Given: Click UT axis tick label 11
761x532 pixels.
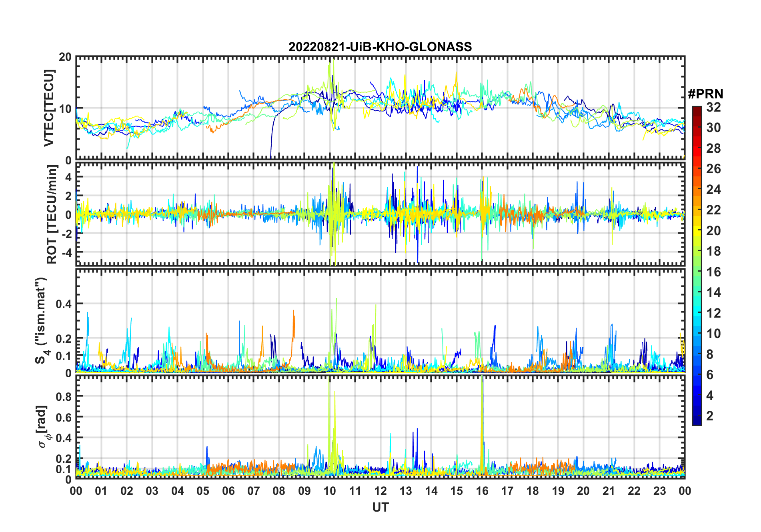Looking at the screenshot, I should 355,491.
